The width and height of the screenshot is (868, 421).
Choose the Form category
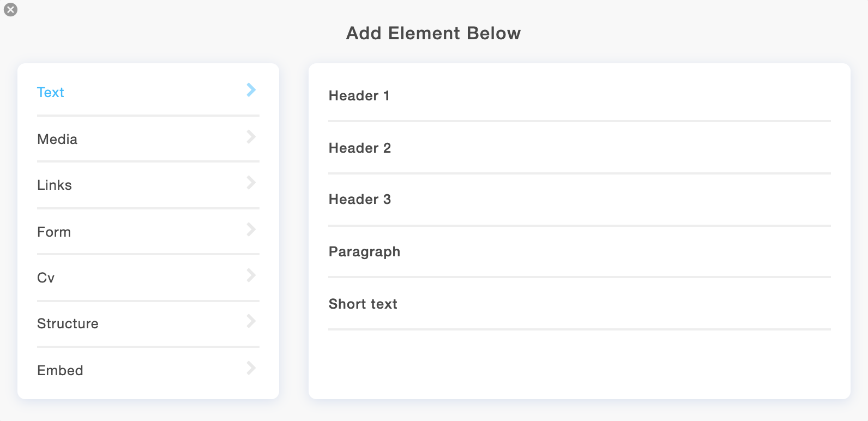[x=148, y=232]
